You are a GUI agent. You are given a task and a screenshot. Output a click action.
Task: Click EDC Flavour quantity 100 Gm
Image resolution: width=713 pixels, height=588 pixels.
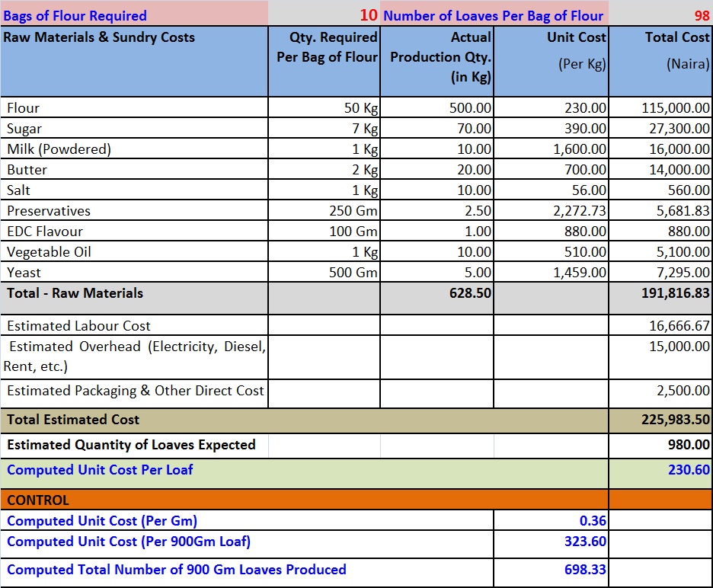354,232
